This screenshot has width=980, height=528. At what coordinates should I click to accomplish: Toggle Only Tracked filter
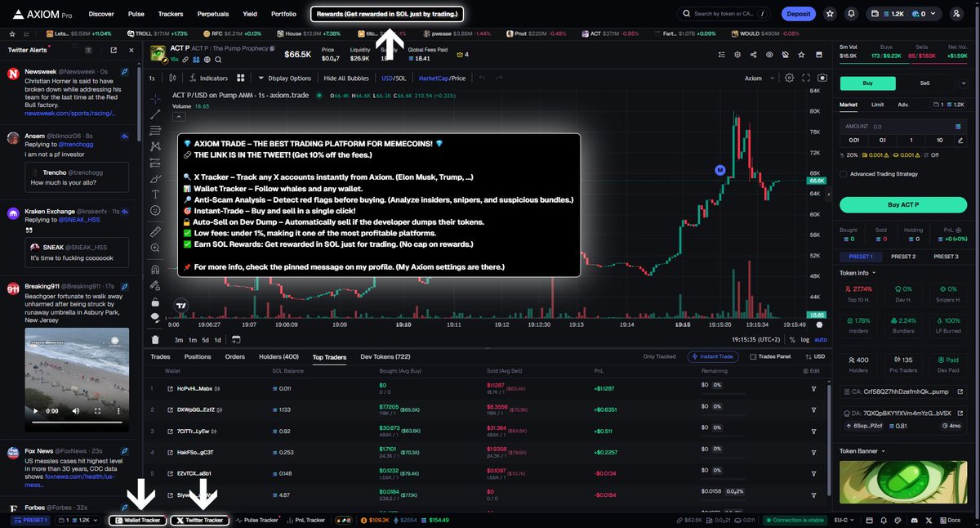pos(660,356)
